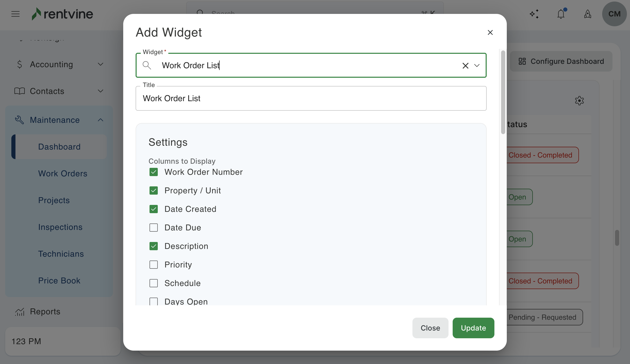Enable the Date Due column
Image resolution: width=630 pixels, height=364 pixels.
click(154, 228)
